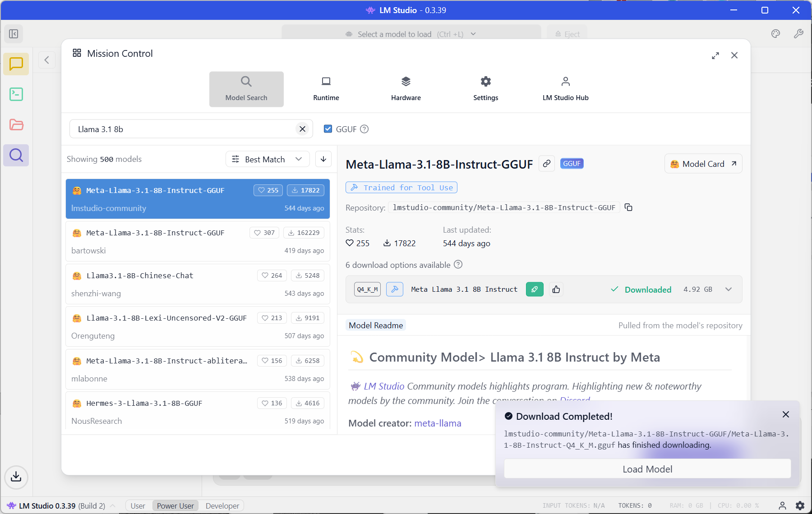Reverse sort order with down arrow button

(x=323, y=159)
